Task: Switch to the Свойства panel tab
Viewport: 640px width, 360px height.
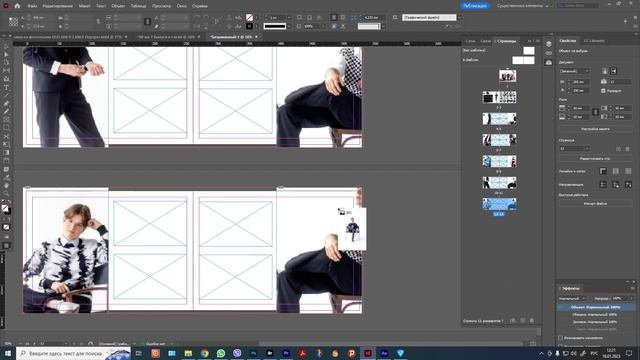Action: pyautogui.click(x=568, y=41)
